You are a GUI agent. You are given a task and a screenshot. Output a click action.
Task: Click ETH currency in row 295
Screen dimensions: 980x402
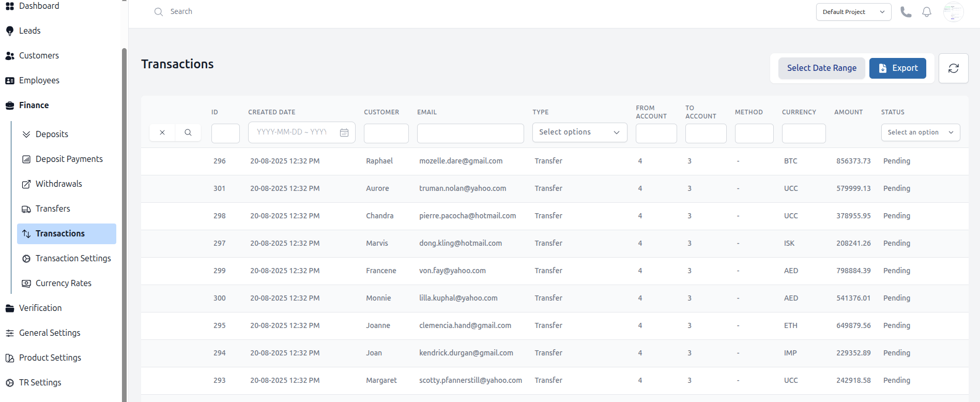tap(790, 326)
